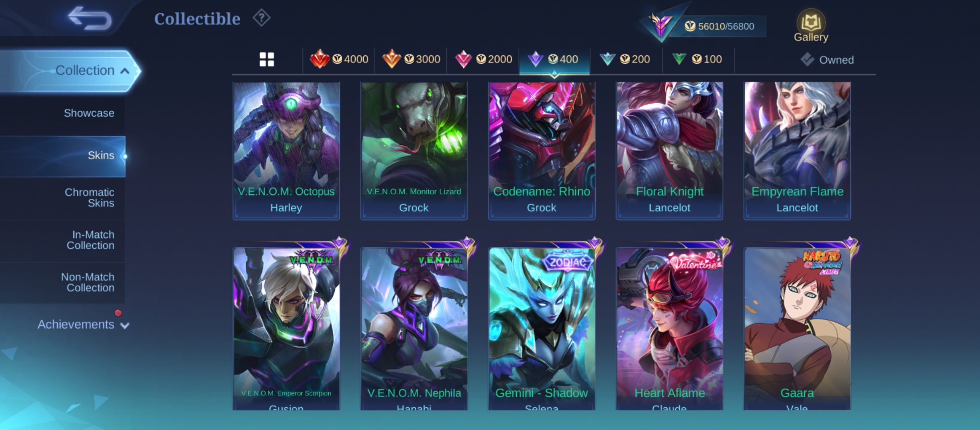Select the 100-point green gem tier
The height and width of the screenshot is (430, 980).
[698, 59]
